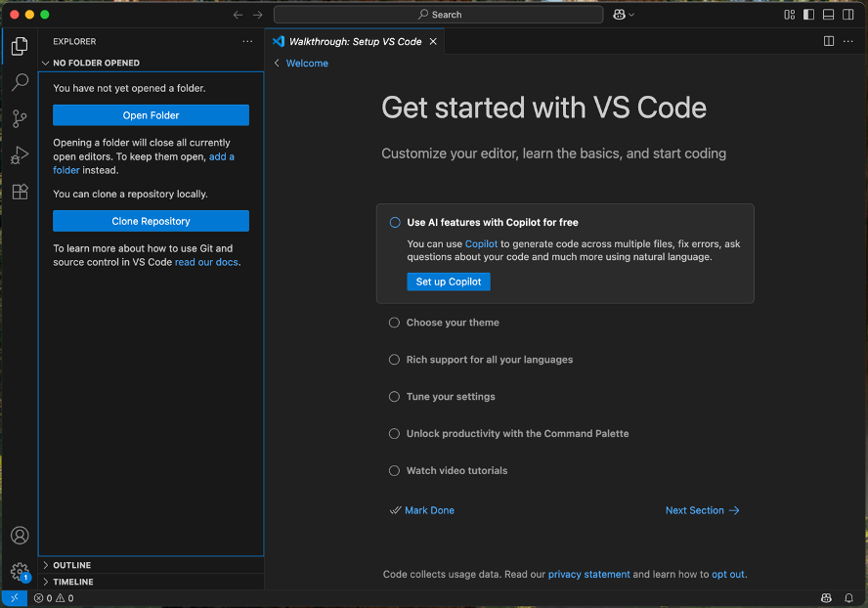
Task: Select the Use AI features with Copilot step circle
Action: pyautogui.click(x=395, y=223)
